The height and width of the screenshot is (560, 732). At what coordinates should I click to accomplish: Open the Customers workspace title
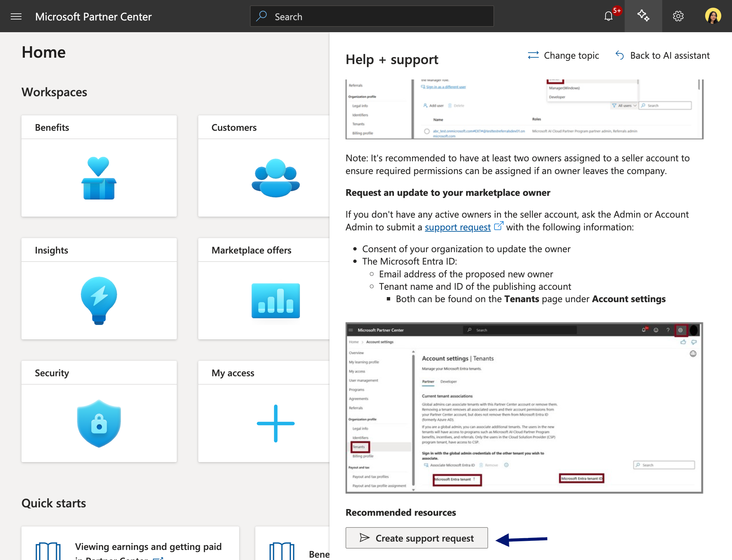click(x=234, y=127)
